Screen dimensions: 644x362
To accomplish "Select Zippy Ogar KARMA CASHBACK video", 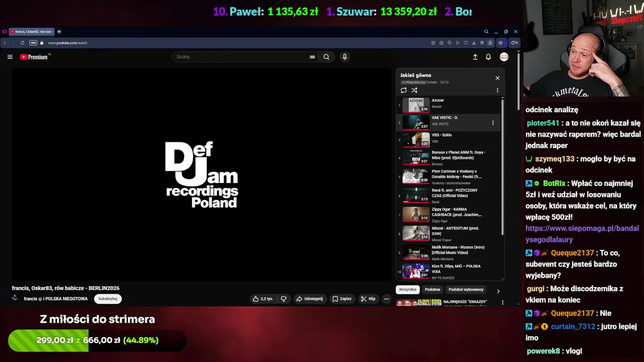I will (x=448, y=215).
